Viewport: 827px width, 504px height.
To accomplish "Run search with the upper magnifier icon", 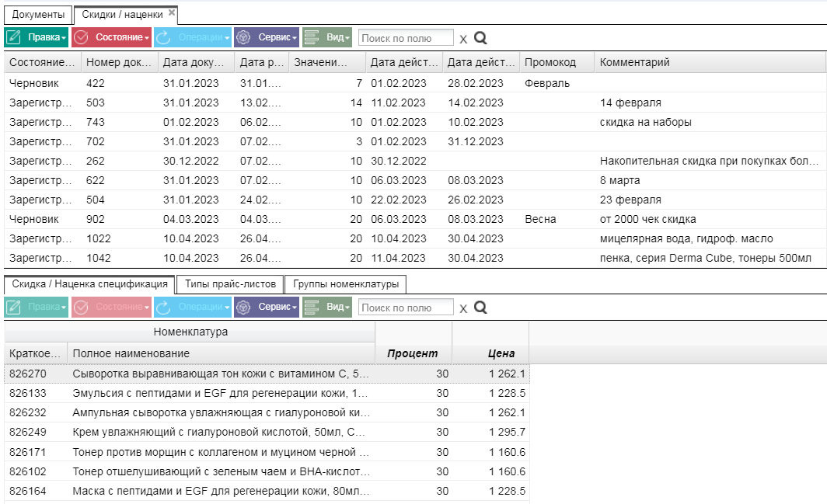I will coord(480,38).
